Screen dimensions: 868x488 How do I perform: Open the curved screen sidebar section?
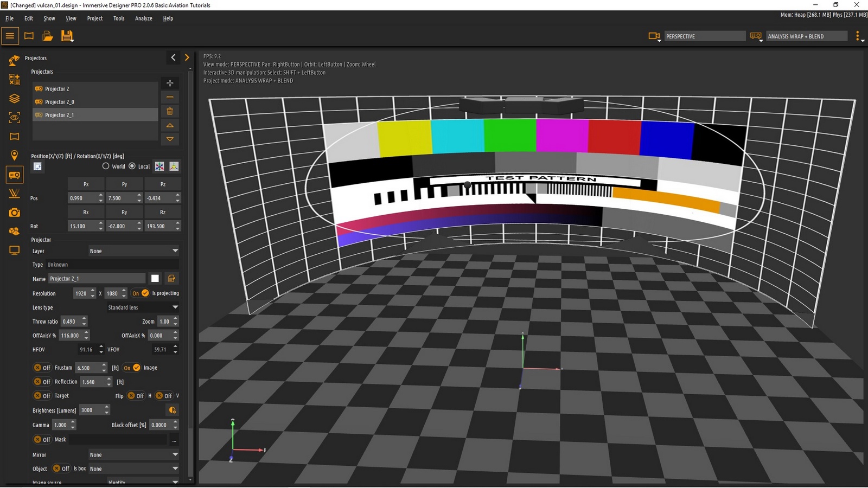pyautogui.click(x=14, y=136)
